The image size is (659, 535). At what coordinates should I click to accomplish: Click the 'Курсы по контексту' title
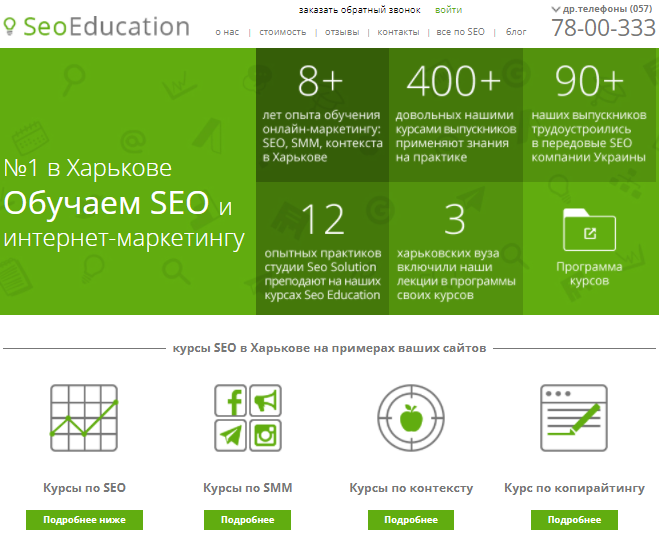point(411,488)
